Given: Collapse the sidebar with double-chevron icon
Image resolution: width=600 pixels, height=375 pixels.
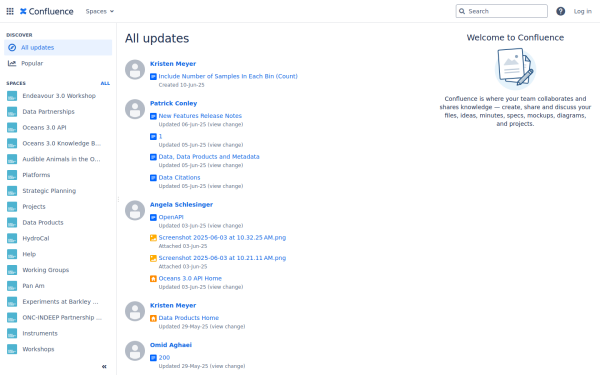Looking at the screenshot, I should click(104, 367).
